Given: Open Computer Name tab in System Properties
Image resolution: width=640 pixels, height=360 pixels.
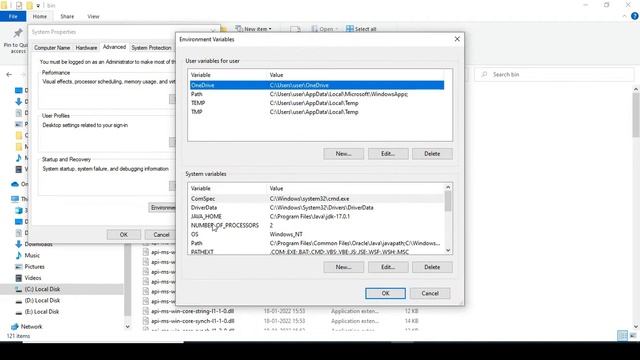Looking at the screenshot, I should [52, 48].
